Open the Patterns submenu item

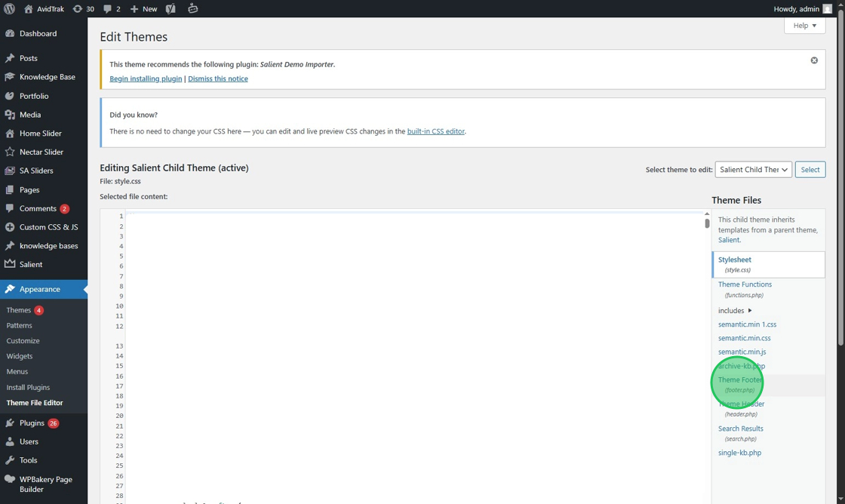[x=19, y=325]
